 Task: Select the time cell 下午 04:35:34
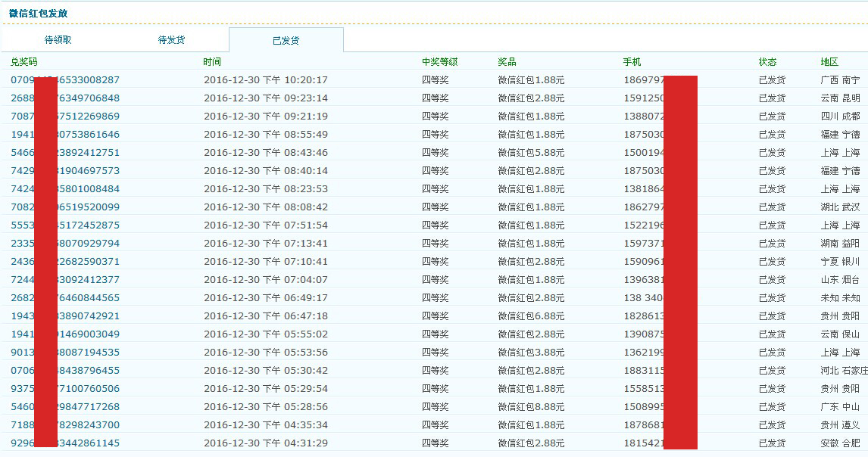coord(266,425)
